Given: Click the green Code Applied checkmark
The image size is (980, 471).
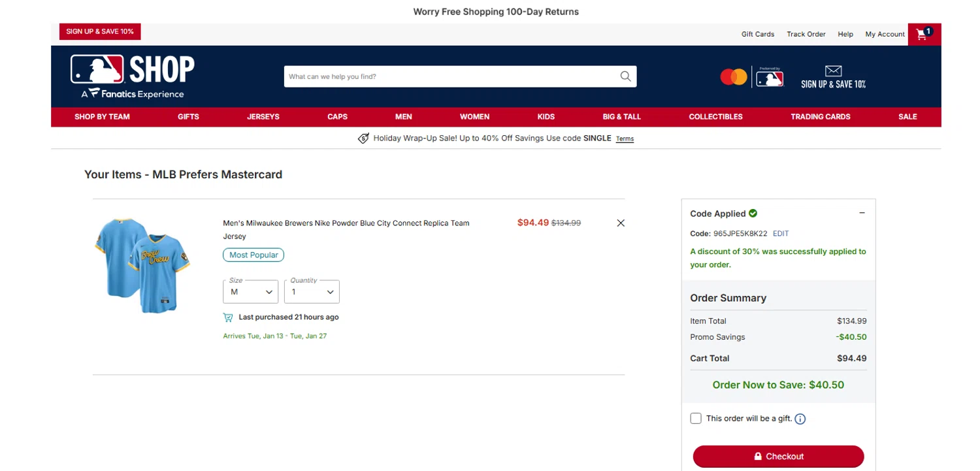Looking at the screenshot, I should point(753,213).
